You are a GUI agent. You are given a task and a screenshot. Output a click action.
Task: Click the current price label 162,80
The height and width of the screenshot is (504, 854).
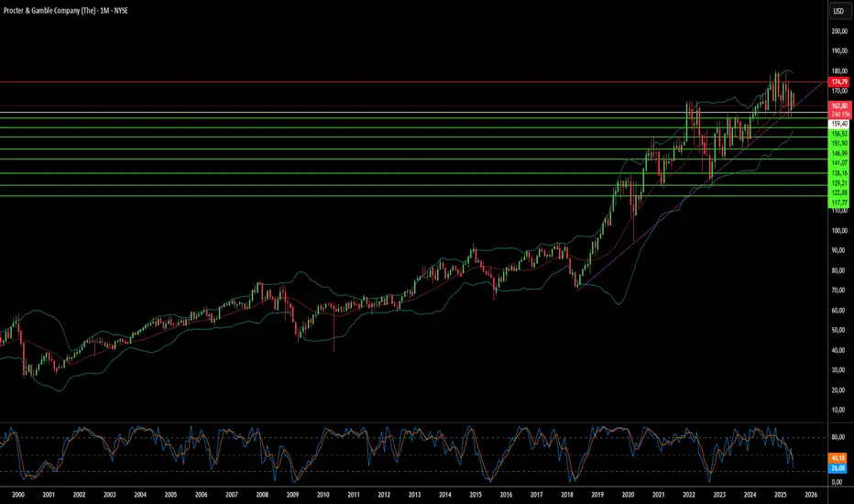click(x=839, y=105)
